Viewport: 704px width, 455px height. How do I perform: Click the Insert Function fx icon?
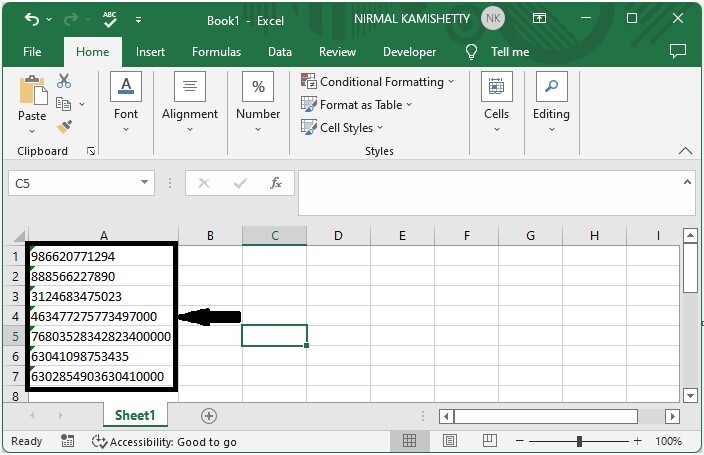tap(276, 183)
